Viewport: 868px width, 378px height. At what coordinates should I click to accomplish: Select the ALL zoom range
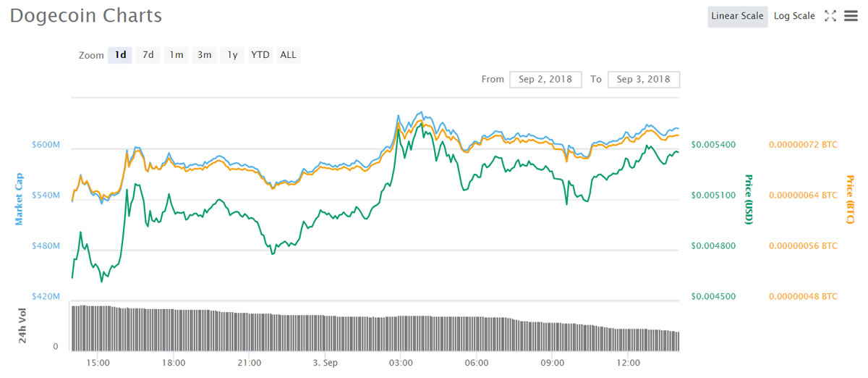[x=288, y=55]
